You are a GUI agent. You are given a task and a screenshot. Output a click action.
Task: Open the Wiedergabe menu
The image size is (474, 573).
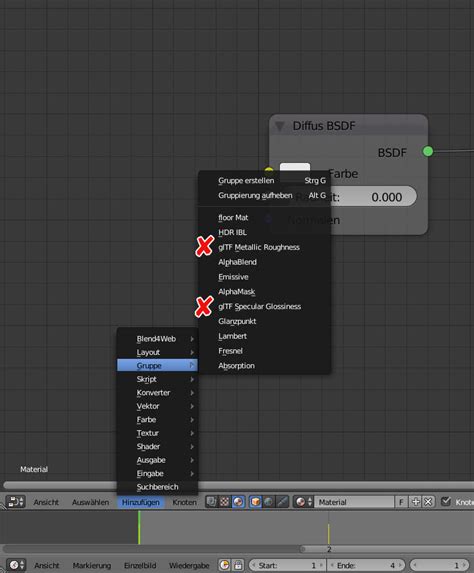click(x=189, y=565)
